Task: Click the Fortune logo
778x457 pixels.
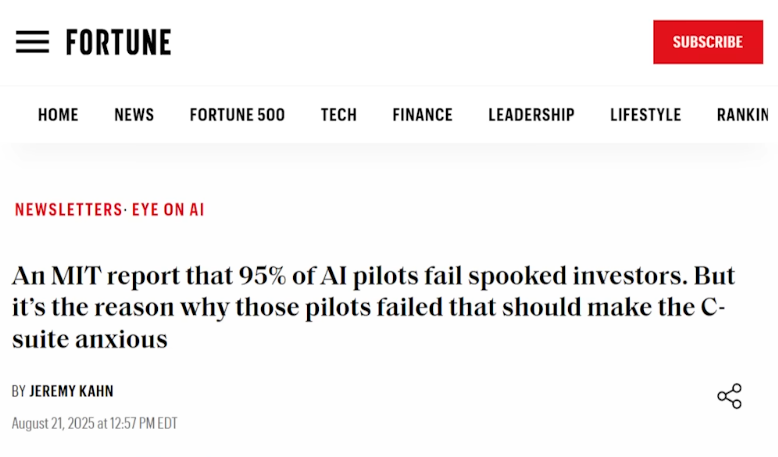Action: (119, 42)
